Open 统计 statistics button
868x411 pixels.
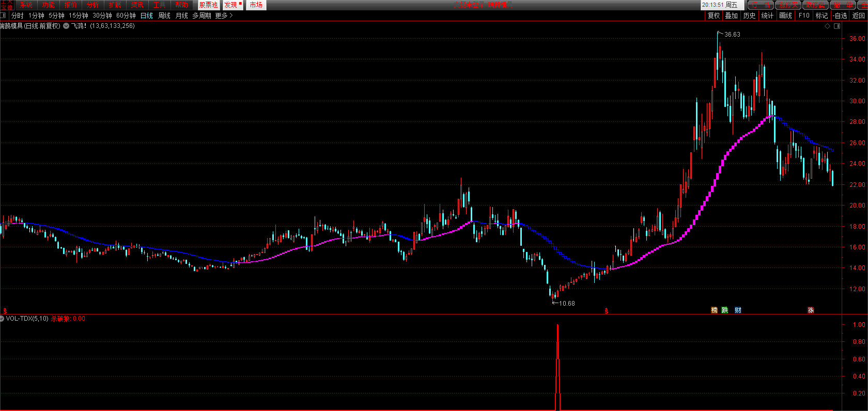tap(767, 15)
